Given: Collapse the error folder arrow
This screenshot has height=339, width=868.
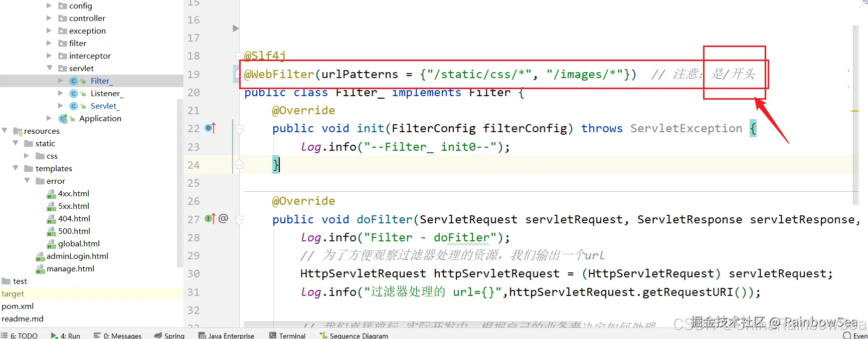Looking at the screenshot, I should [x=27, y=181].
